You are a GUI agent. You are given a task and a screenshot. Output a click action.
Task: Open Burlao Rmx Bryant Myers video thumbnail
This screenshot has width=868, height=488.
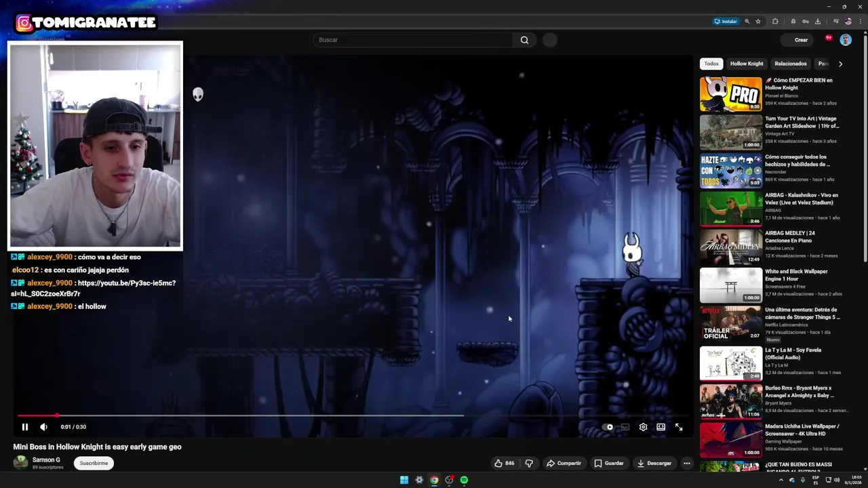coord(731,401)
